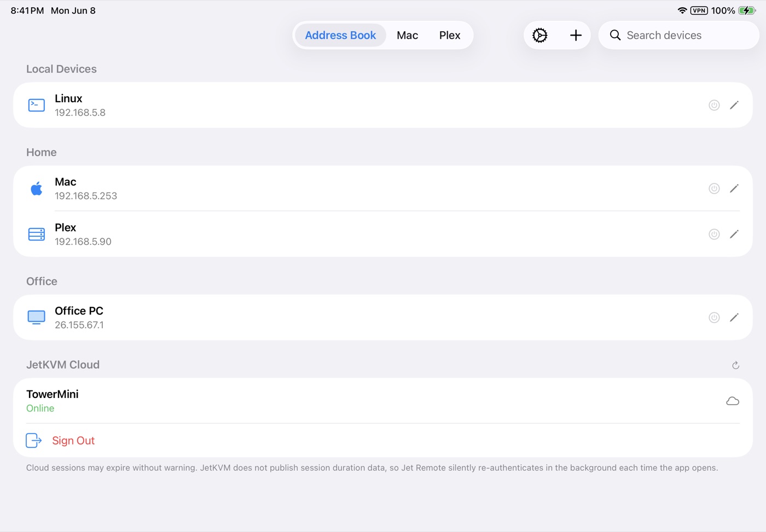This screenshot has height=532, width=766.
Task: Click the JetKVM Cloud section header
Action: [63, 365]
